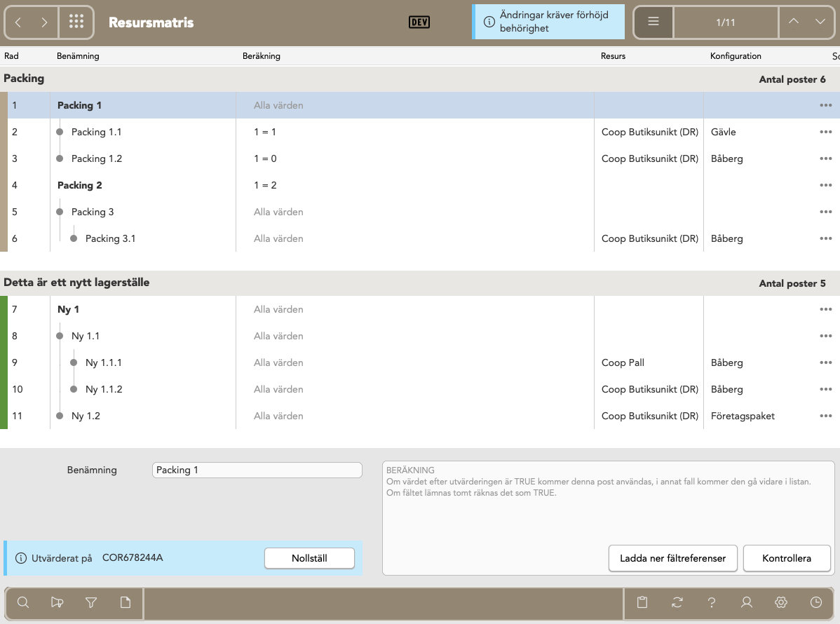Click the Benämning input field

[x=257, y=470]
